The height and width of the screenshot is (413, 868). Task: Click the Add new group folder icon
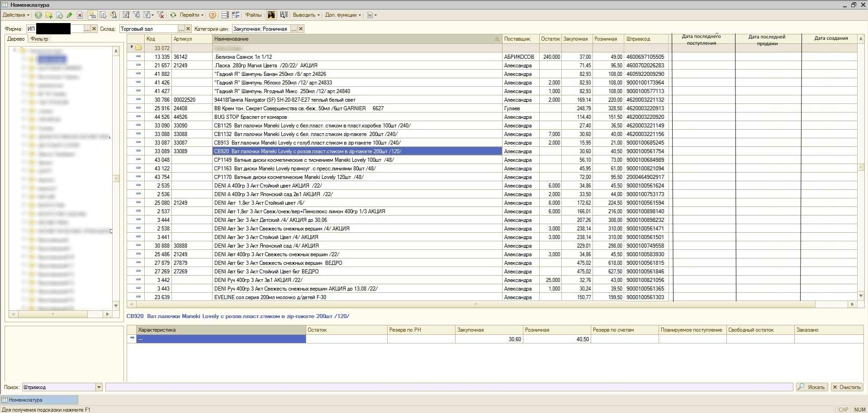point(49,15)
